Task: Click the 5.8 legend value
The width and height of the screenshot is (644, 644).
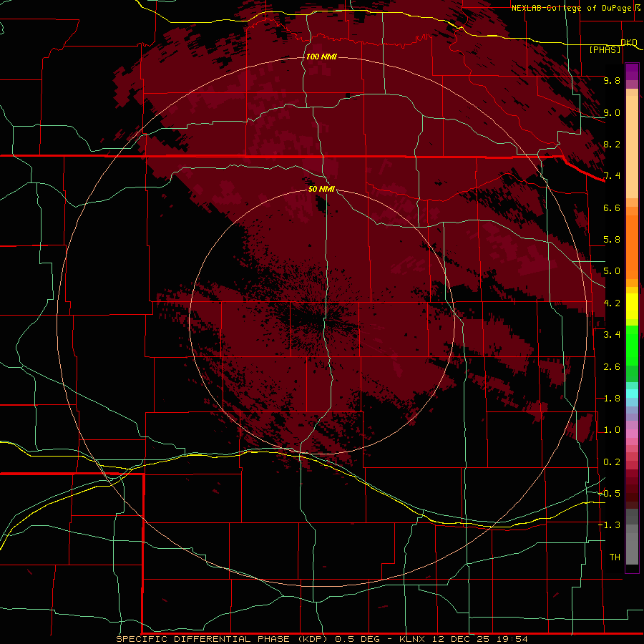Action: point(612,240)
